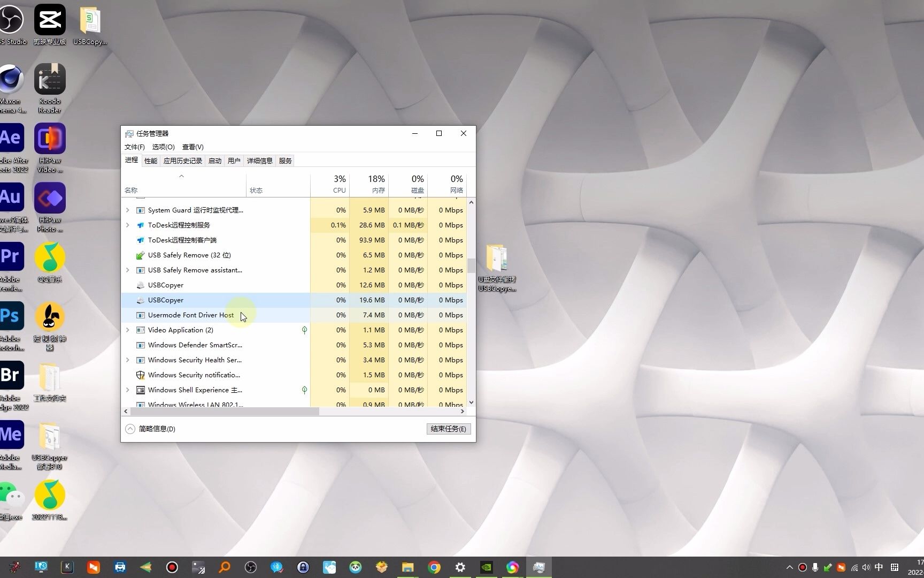The image size is (924, 578).
Task: Open Google Chrome from the taskbar
Action: tap(434, 567)
